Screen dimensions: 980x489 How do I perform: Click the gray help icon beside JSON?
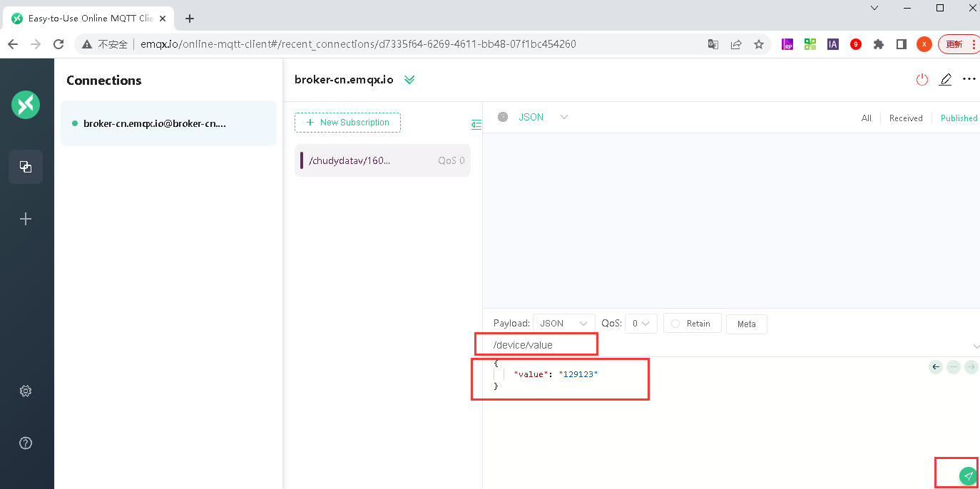click(503, 117)
